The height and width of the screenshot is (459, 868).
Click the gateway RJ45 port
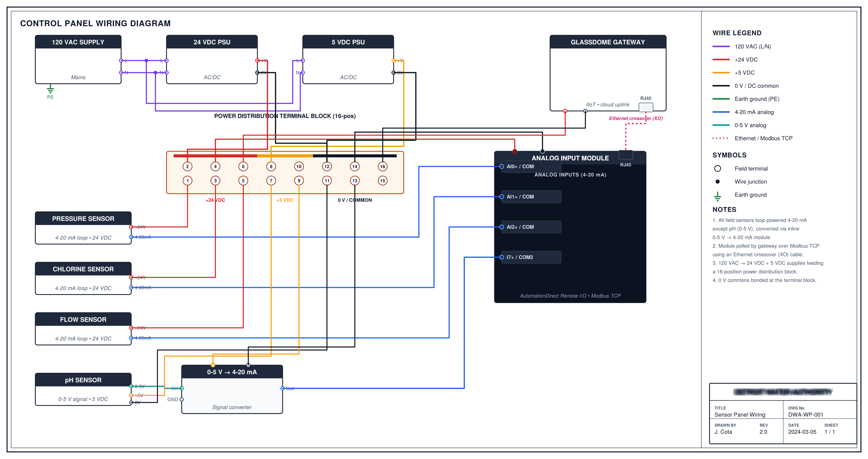(x=646, y=107)
